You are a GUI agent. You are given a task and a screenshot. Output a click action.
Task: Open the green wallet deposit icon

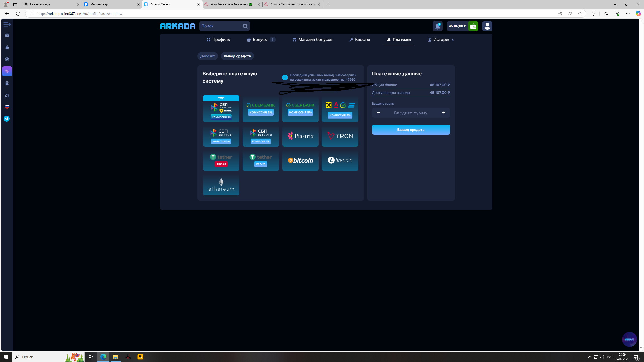tap(473, 26)
